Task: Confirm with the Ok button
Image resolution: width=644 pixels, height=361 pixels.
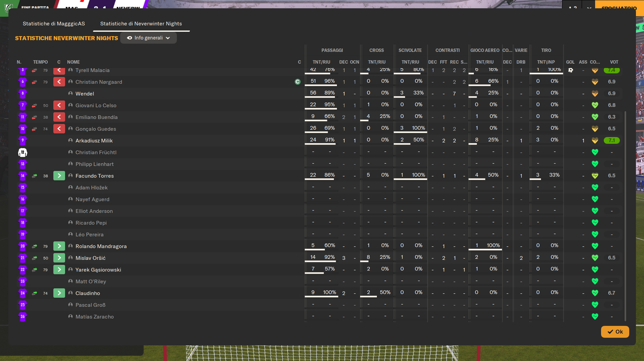Action: (615, 332)
